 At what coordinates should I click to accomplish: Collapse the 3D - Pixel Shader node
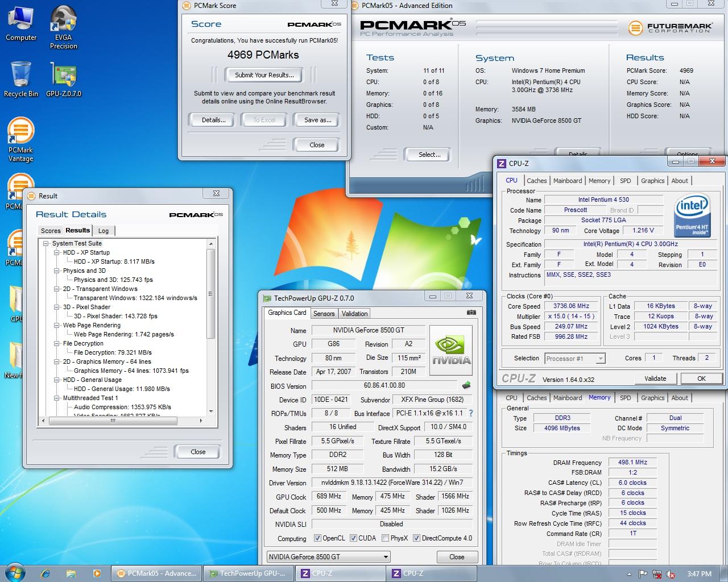[x=56, y=307]
